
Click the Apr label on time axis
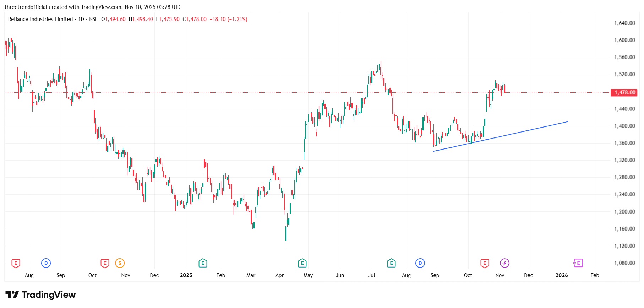[x=279, y=275]
